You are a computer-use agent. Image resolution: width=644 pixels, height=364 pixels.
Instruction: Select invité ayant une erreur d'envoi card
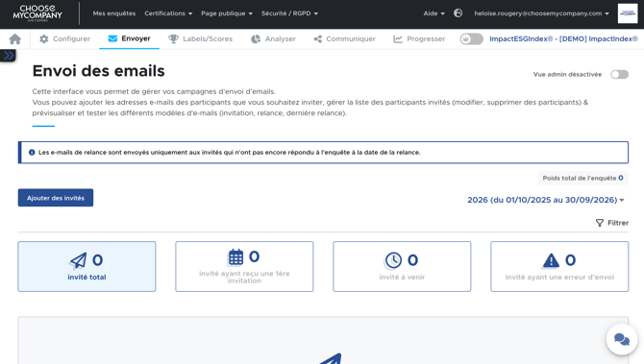tap(559, 266)
